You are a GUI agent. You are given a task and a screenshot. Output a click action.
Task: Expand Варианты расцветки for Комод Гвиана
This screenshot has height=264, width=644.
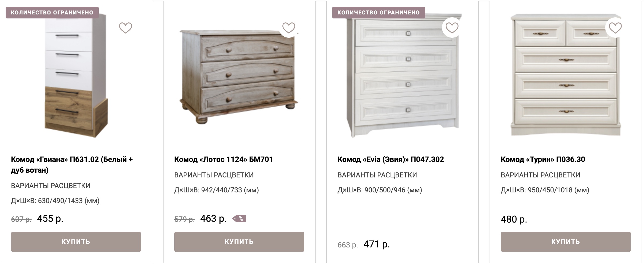(51, 186)
